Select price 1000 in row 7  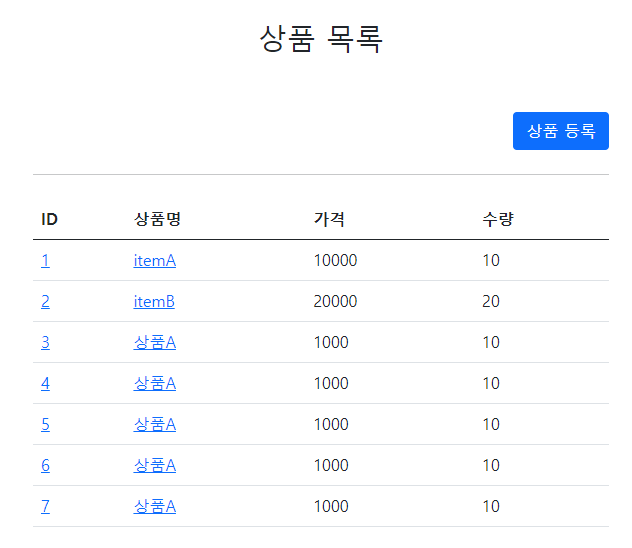pos(331,506)
